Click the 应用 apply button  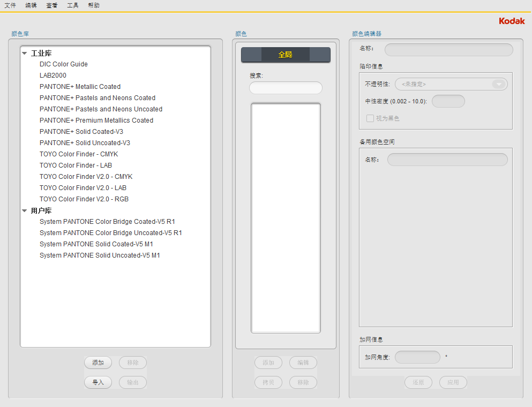point(453,382)
